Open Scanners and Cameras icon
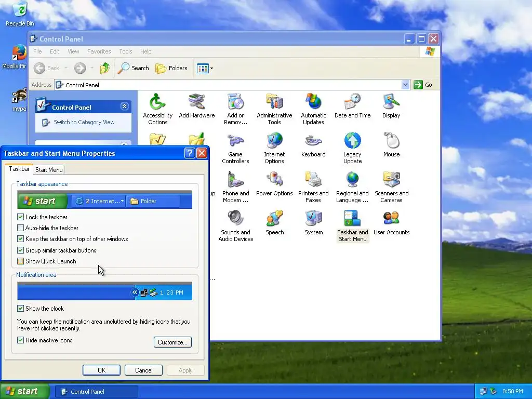This screenshot has width=532, height=399. [x=391, y=187]
